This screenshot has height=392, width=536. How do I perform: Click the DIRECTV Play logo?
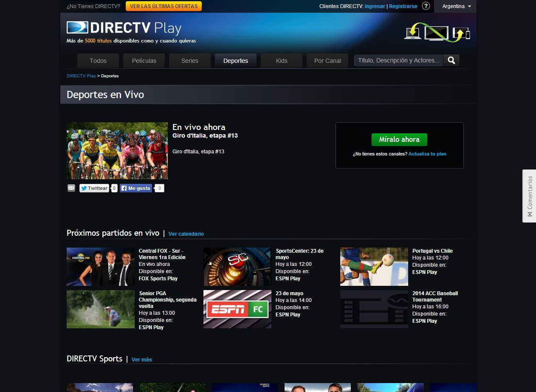124,28
